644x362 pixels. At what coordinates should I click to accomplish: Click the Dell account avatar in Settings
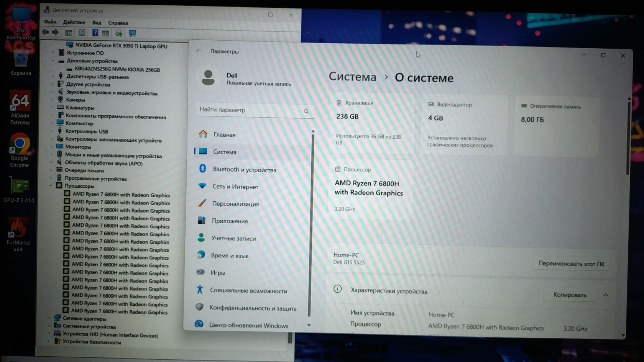point(208,78)
